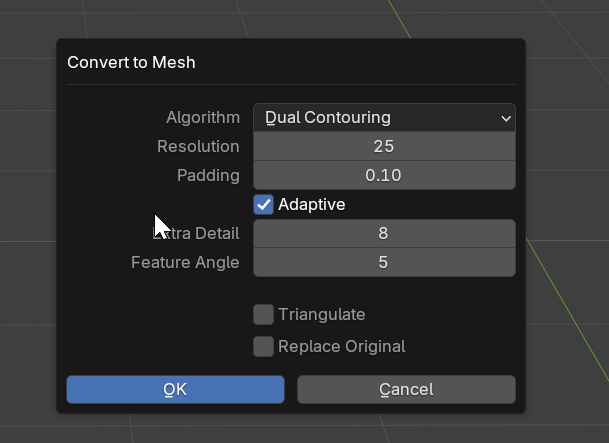Click the Replace Original label text
This screenshot has height=443, width=609.
[x=342, y=346]
